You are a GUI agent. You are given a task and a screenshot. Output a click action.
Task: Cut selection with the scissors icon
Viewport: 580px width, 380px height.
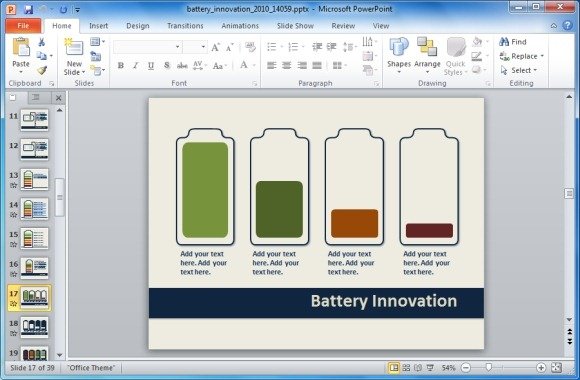[x=42, y=42]
